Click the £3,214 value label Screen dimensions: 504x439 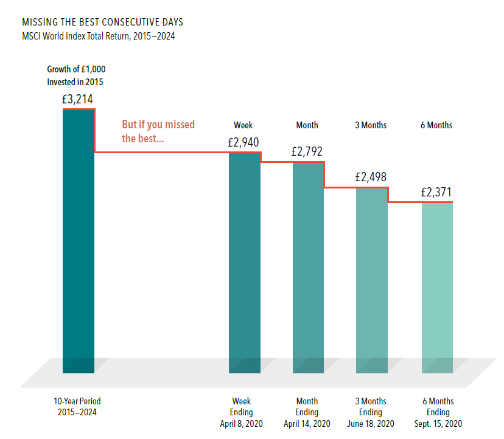[x=78, y=100]
